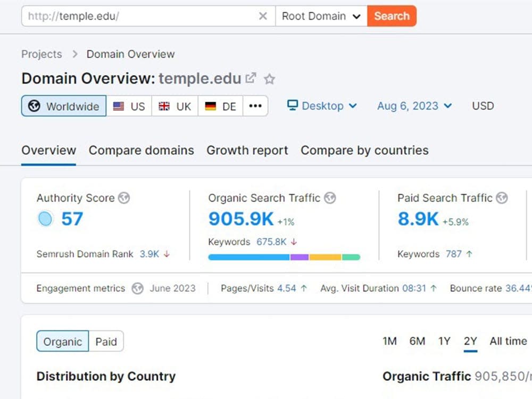Switch to the Growth report tab
The height and width of the screenshot is (399, 532).
tap(247, 151)
